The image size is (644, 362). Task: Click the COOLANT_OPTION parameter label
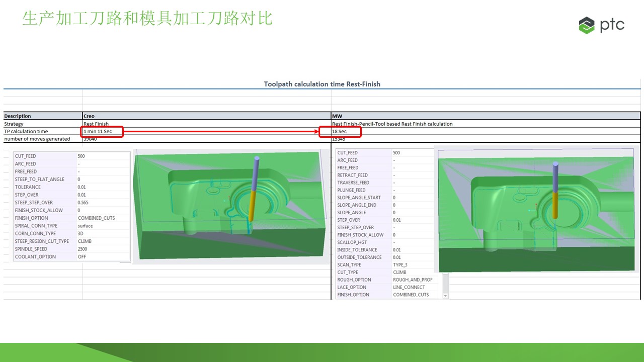pos(35,257)
